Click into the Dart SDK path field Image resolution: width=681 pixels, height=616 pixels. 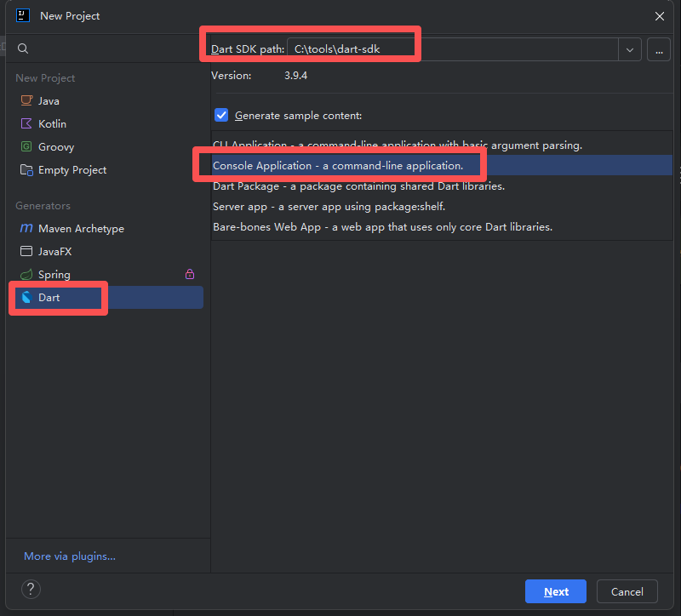pyautogui.click(x=453, y=49)
